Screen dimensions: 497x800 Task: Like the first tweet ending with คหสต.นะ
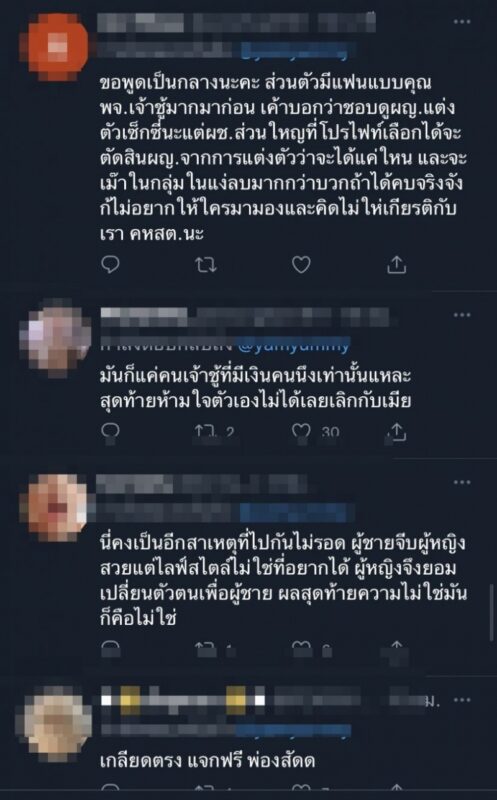[301, 264]
